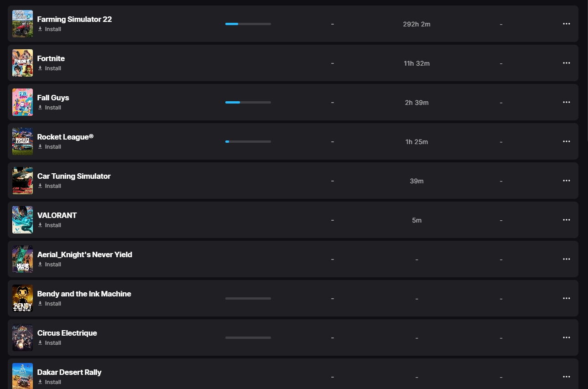This screenshot has width=588, height=389.
Task: Open the Car Tuning Simulator game title
Action: pos(74,176)
